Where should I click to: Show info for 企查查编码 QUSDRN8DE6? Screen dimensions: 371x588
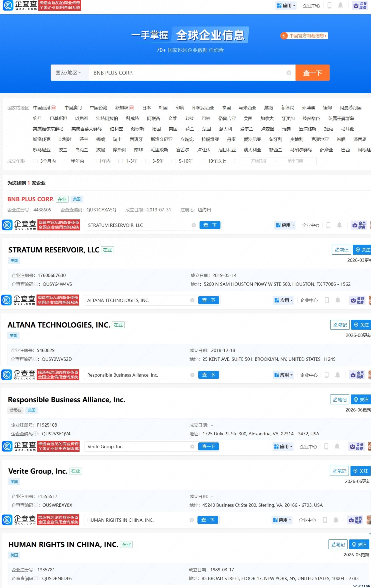tap(36, 578)
